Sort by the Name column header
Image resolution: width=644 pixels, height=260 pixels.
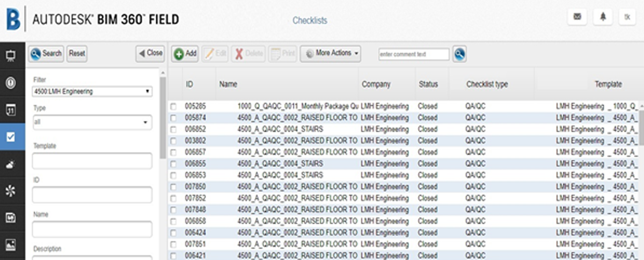coord(228,84)
